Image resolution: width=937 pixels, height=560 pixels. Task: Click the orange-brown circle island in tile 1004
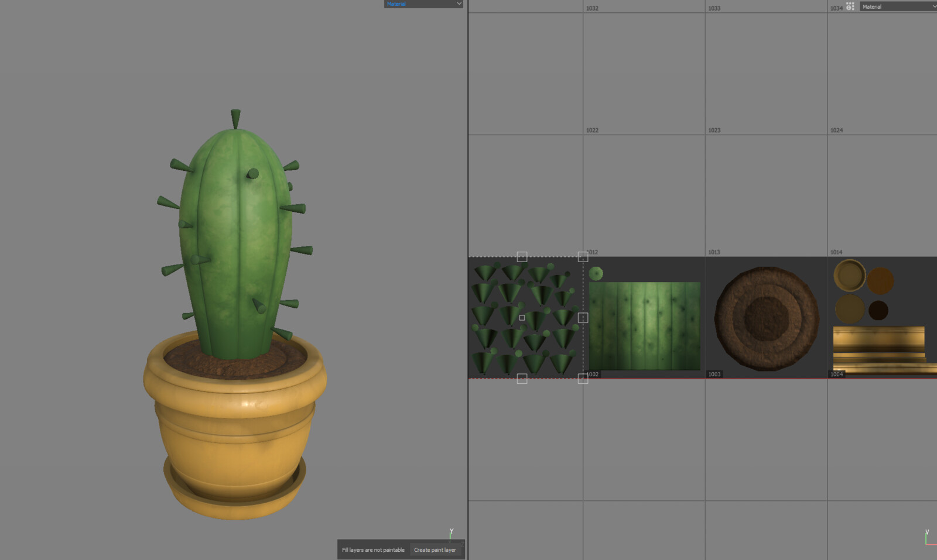[880, 281]
